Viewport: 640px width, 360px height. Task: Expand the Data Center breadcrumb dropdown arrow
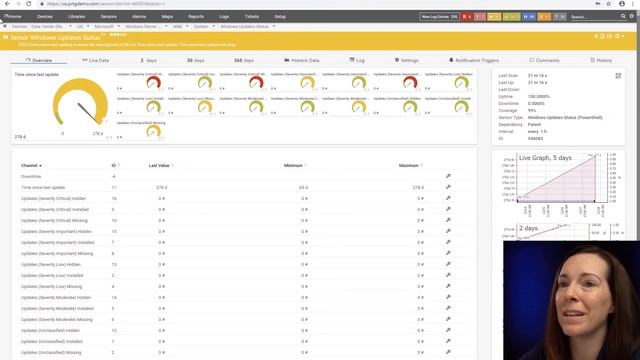tap(70, 26)
